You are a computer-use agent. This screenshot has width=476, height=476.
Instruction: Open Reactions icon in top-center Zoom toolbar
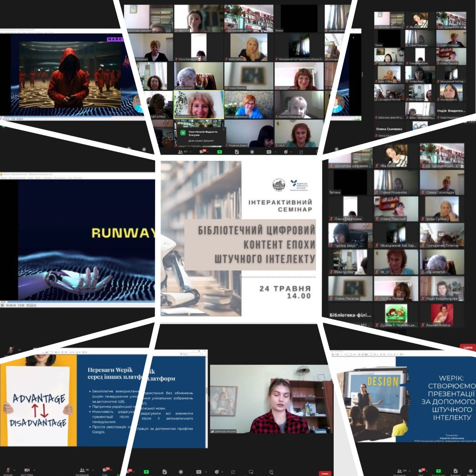click(286, 152)
